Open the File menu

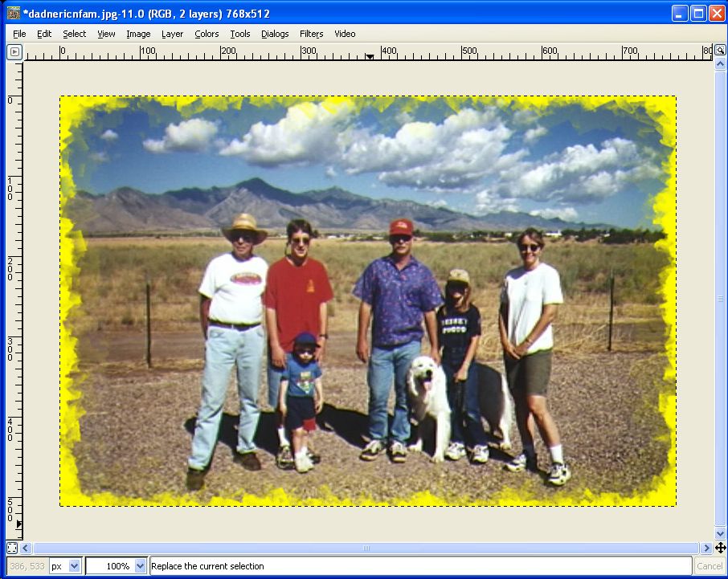tap(19, 34)
